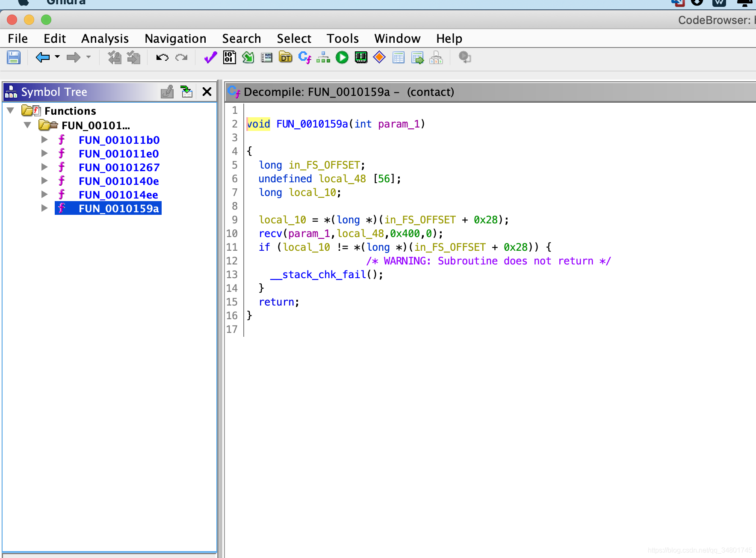
Task: Open the Edit menu
Action: tap(55, 39)
